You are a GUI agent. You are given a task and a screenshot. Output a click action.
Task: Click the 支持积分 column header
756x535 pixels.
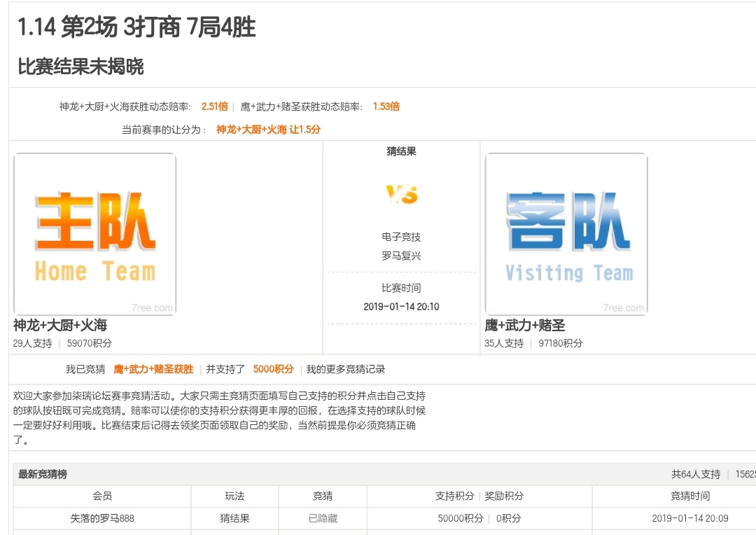pyautogui.click(x=454, y=496)
